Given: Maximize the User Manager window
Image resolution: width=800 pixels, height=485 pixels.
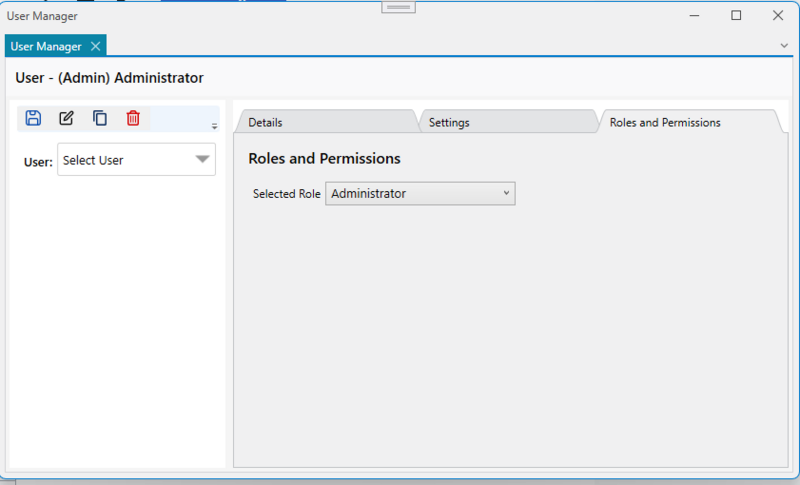Looking at the screenshot, I should click(736, 15).
